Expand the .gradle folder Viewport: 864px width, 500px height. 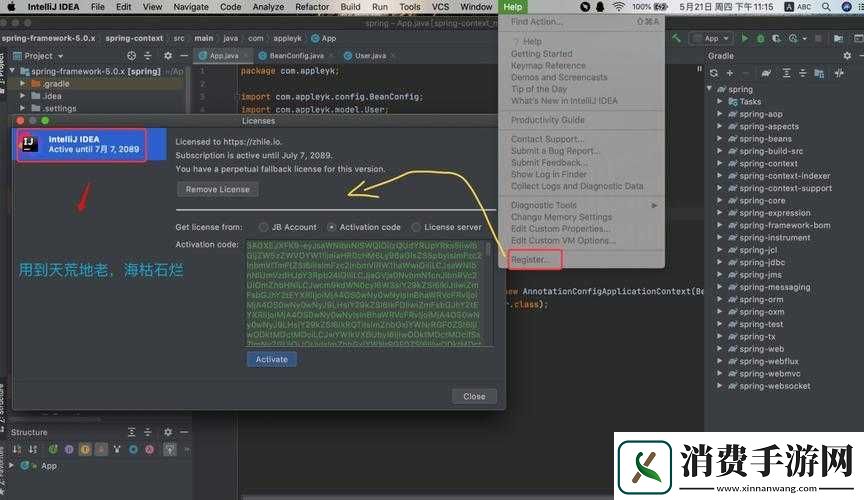coord(23,84)
